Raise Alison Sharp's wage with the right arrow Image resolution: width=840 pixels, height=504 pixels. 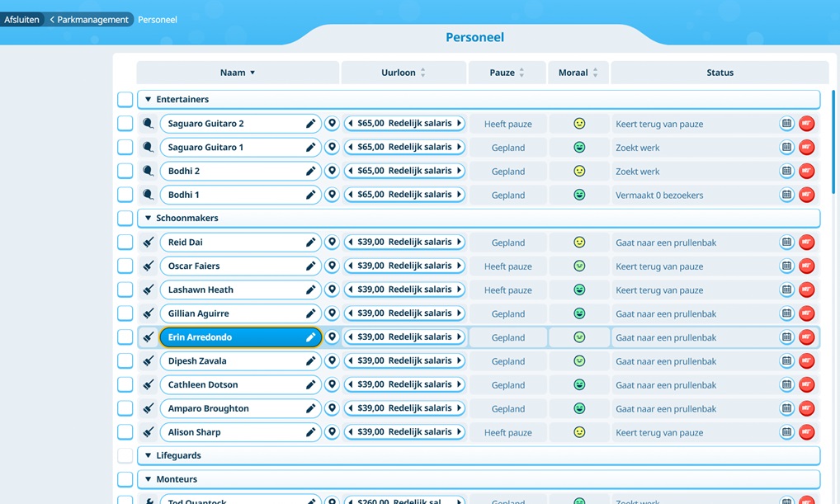pos(459,432)
